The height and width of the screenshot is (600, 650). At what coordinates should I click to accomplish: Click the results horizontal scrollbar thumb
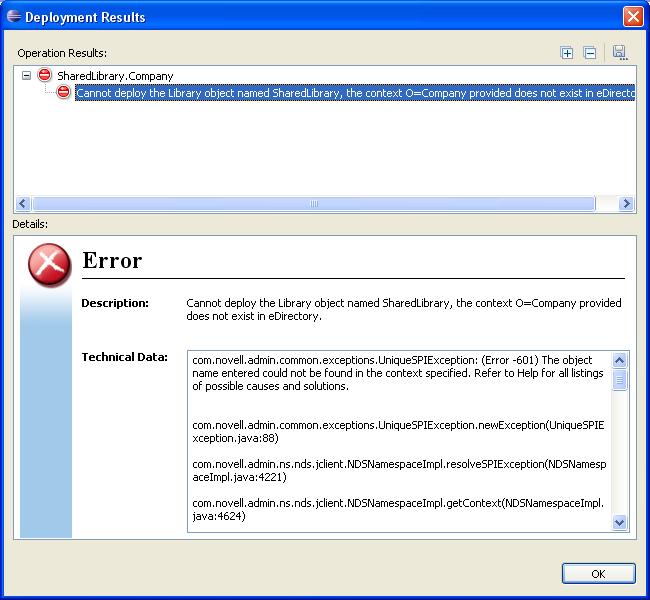pyautogui.click(x=314, y=204)
